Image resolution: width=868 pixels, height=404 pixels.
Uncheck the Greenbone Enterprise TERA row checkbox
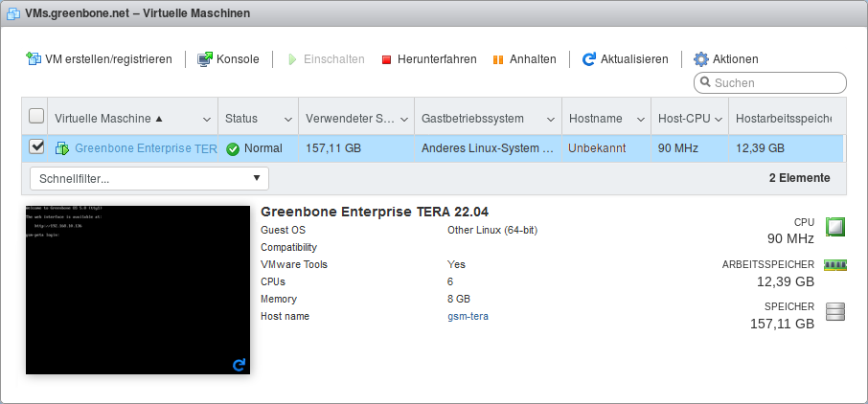(x=36, y=147)
